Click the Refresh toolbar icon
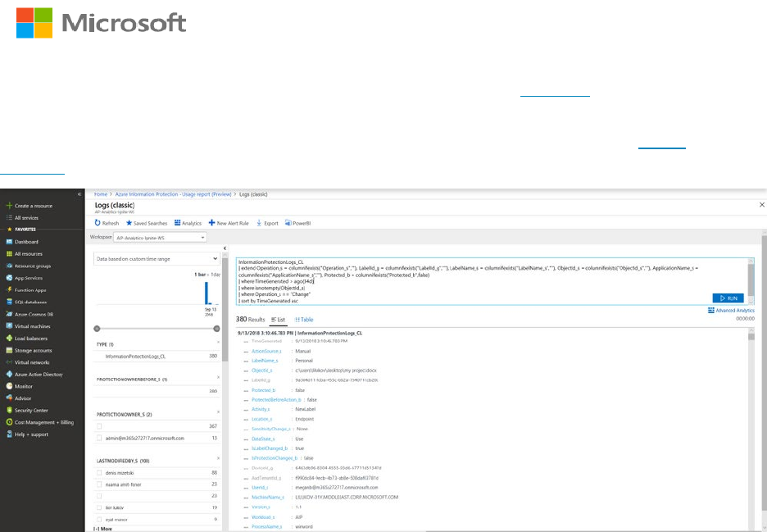 98,223
